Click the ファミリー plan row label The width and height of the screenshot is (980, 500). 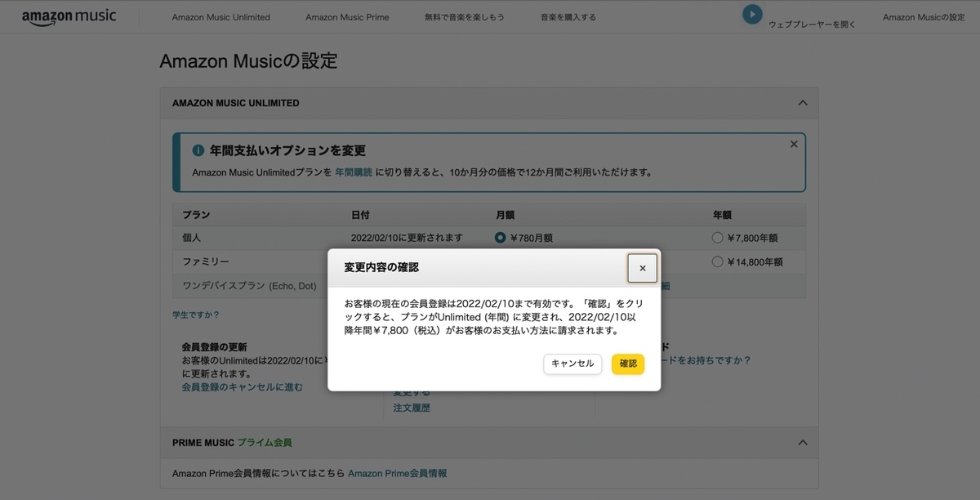coord(205,261)
